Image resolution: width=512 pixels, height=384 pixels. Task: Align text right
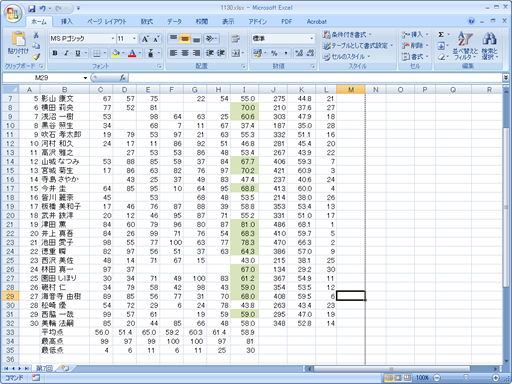click(x=196, y=53)
